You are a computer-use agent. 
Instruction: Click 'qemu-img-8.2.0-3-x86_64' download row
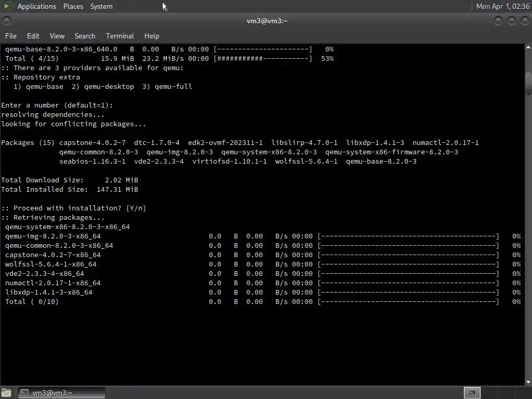click(x=263, y=236)
